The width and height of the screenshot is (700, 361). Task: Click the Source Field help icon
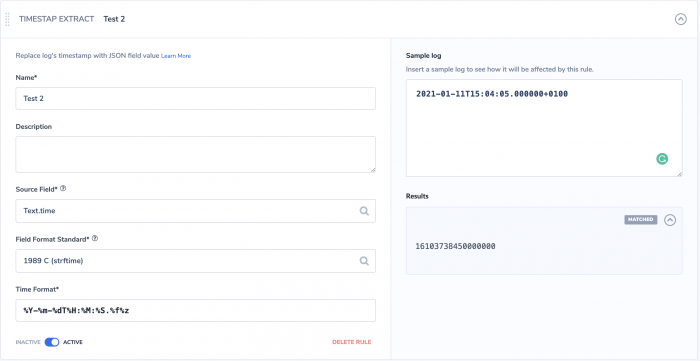coord(63,189)
